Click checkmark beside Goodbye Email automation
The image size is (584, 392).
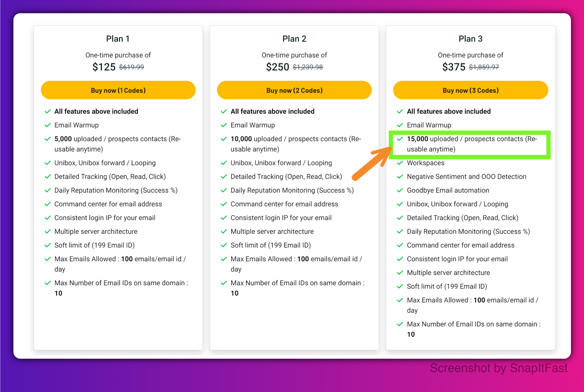[x=400, y=190]
